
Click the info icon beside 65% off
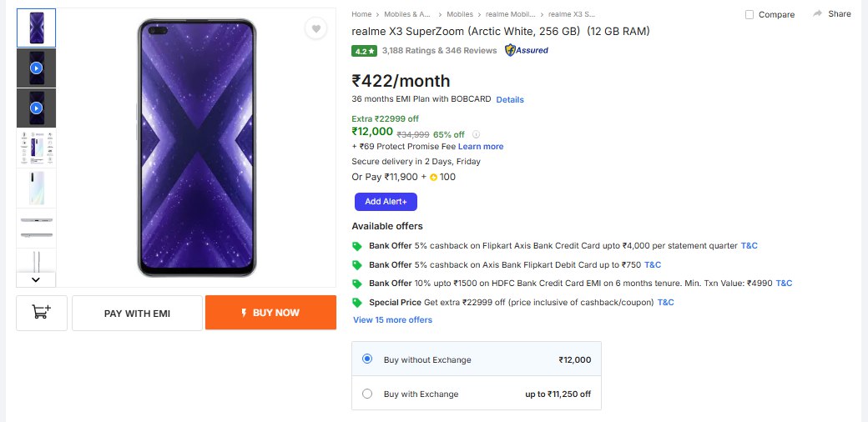(476, 134)
